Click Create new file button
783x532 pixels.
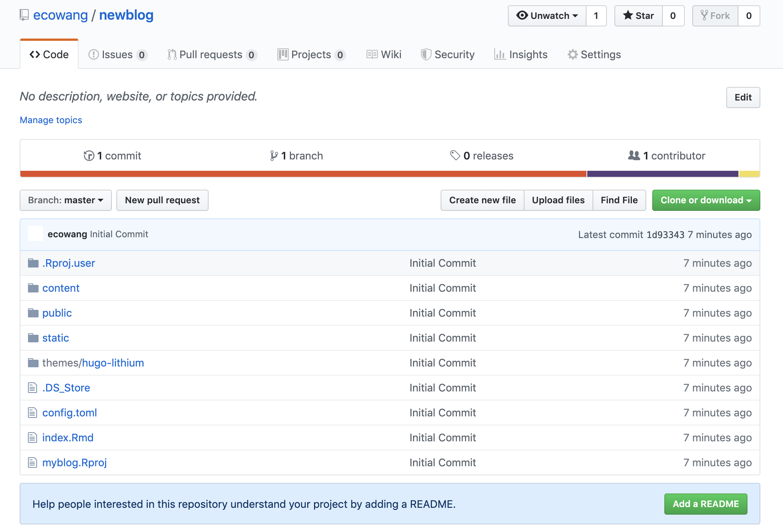(483, 200)
